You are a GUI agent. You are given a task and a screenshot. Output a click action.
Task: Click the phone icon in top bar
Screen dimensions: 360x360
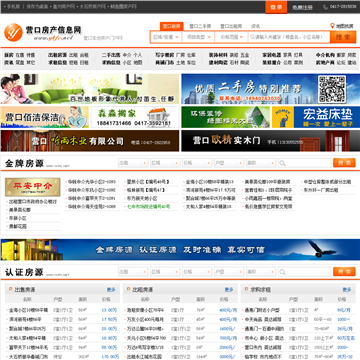pos(325,7)
